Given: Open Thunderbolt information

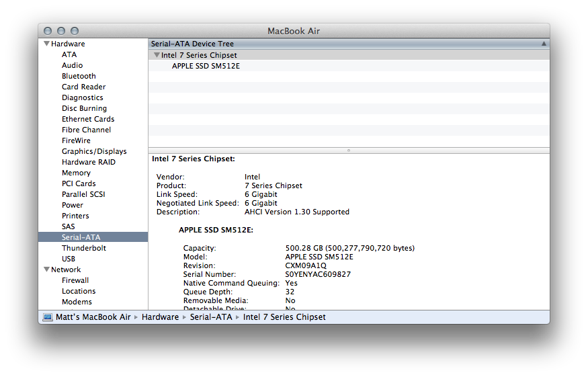Looking at the screenshot, I should [x=83, y=248].
